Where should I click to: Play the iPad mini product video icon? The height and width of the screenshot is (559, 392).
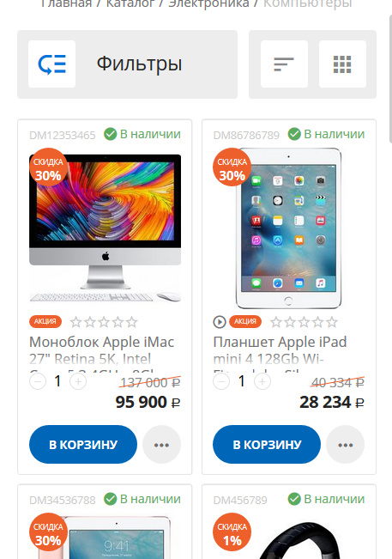tap(220, 322)
